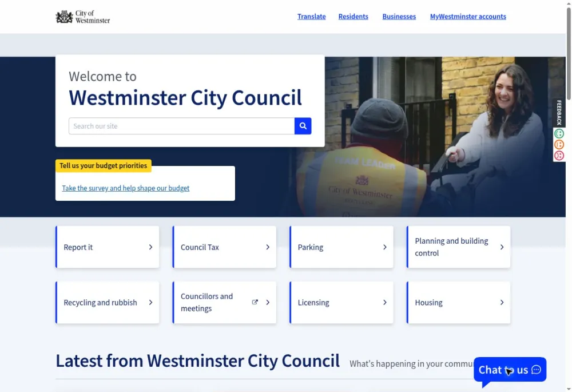
Task: Click the page vertical scrollbar thumb
Action: (x=569, y=53)
